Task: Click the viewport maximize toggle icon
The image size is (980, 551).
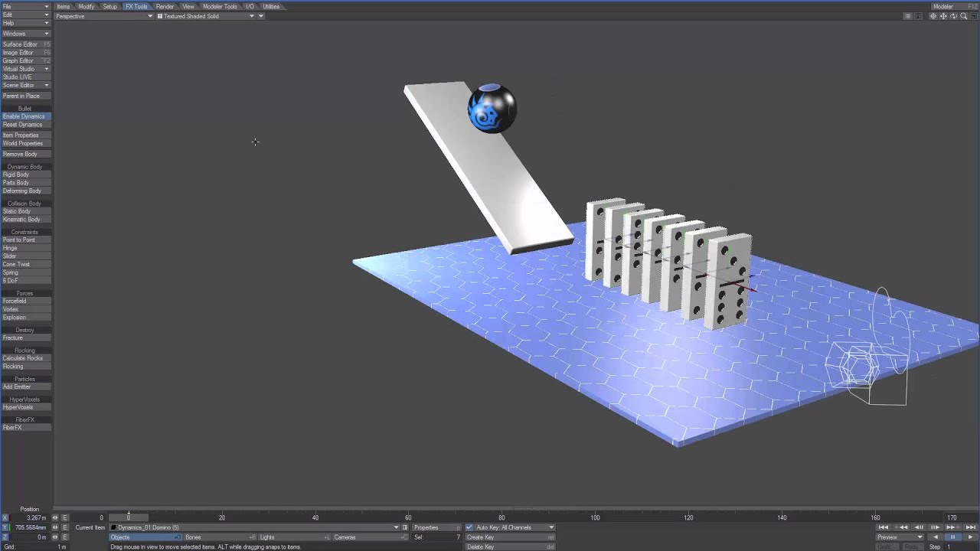Action: click(974, 16)
